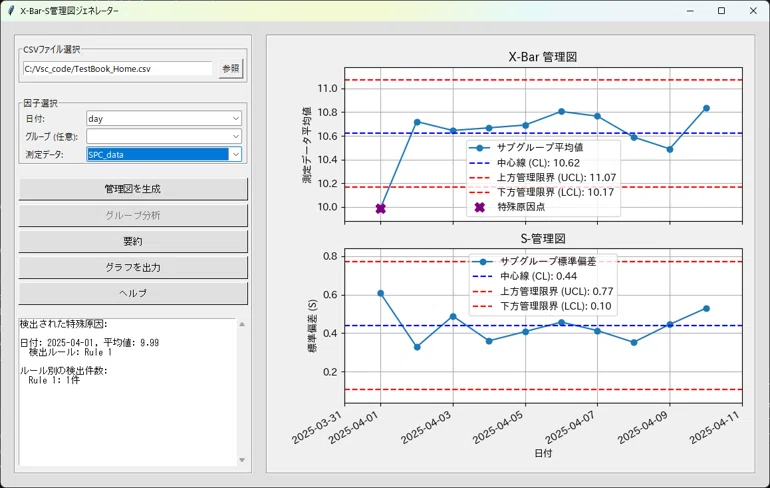The width and height of the screenshot is (770, 488).
Task: Click the CSV file path input field
Action: click(x=117, y=69)
